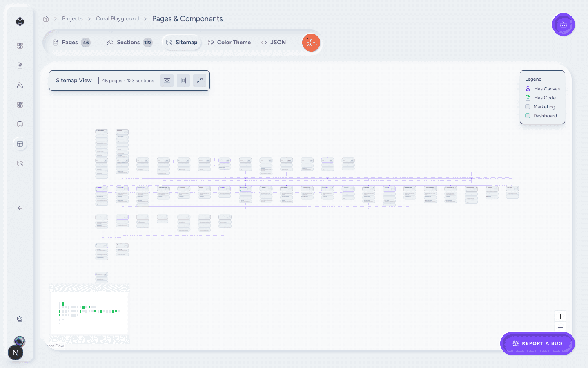This screenshot has width=588, height=368.
Task: Click the active layout panel icon in the sidebar
Action: coord(20,144)
